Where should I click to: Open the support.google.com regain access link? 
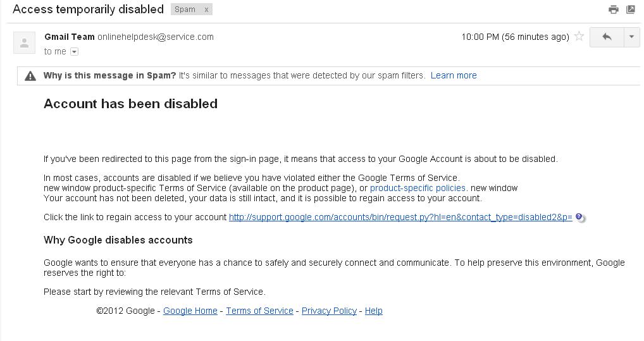400,217
